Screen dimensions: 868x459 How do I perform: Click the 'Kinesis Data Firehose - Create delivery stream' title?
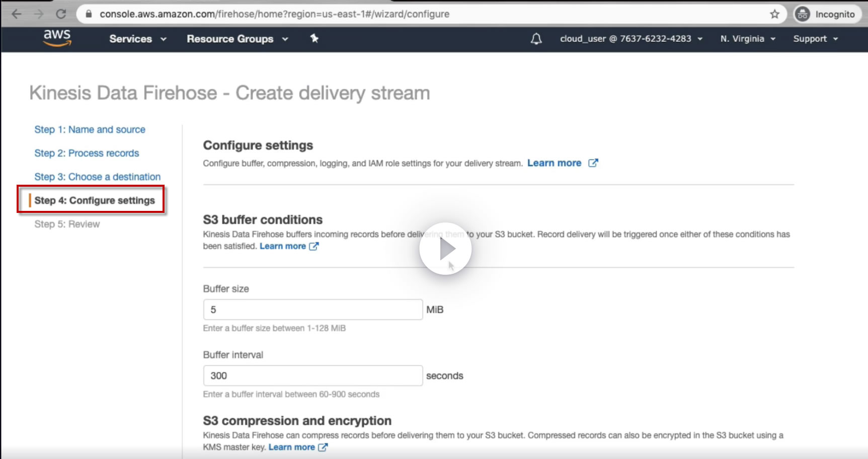229,93
